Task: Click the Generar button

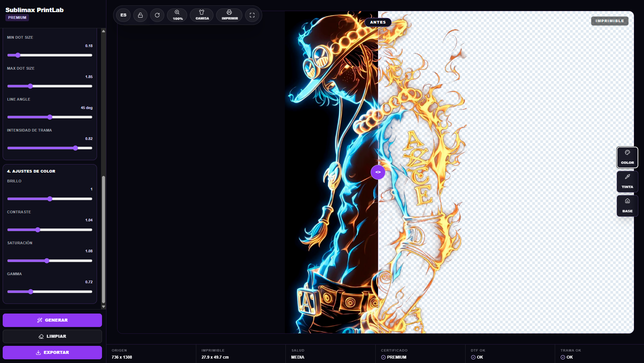Action: pyautogui.click(x=52, y=320)
